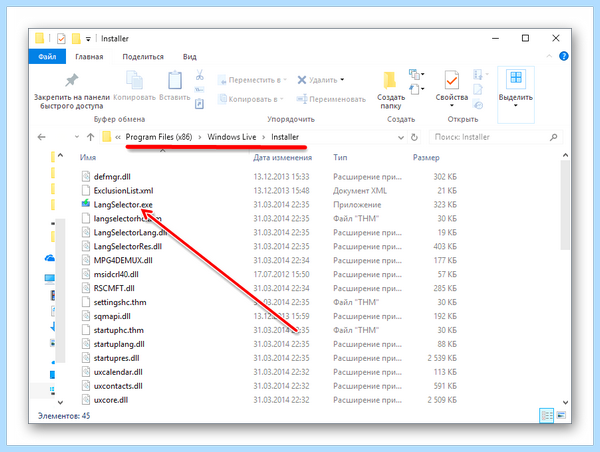
Task: Click the Переименовать button
Action: pos(331,99)
